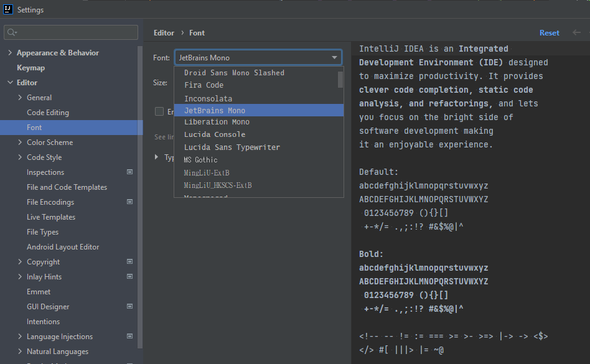Toggle the partially hidden checkbox below Size

[159, 111]
